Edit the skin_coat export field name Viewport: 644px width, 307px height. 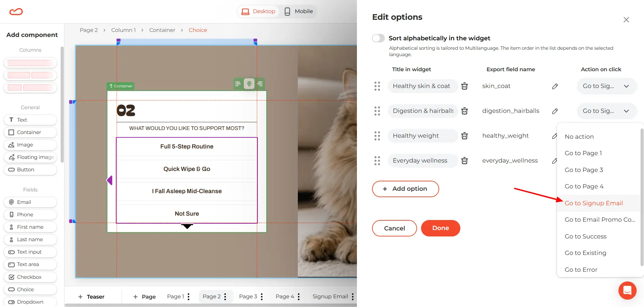(555, 86)
